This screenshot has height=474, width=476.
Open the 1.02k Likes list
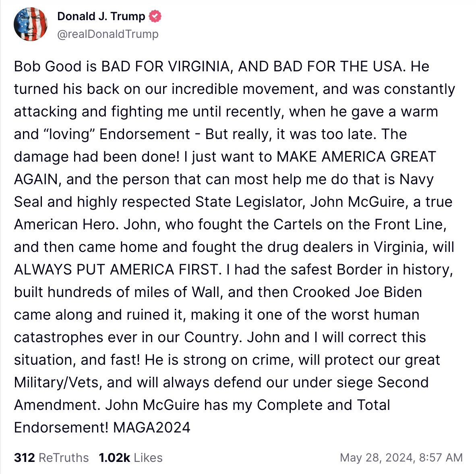pyautogui.click(x=130, y=457)
